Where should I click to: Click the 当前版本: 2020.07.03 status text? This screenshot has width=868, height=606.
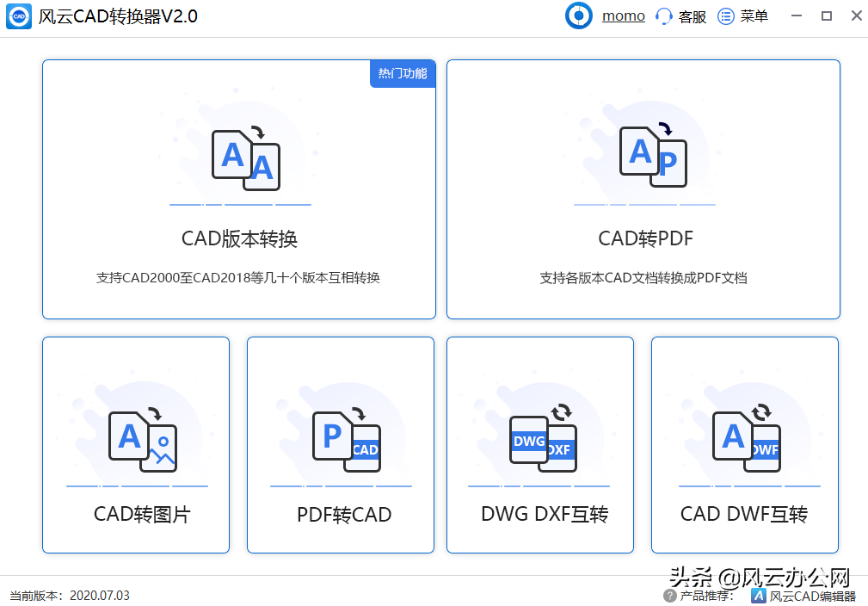click(70, 596)
